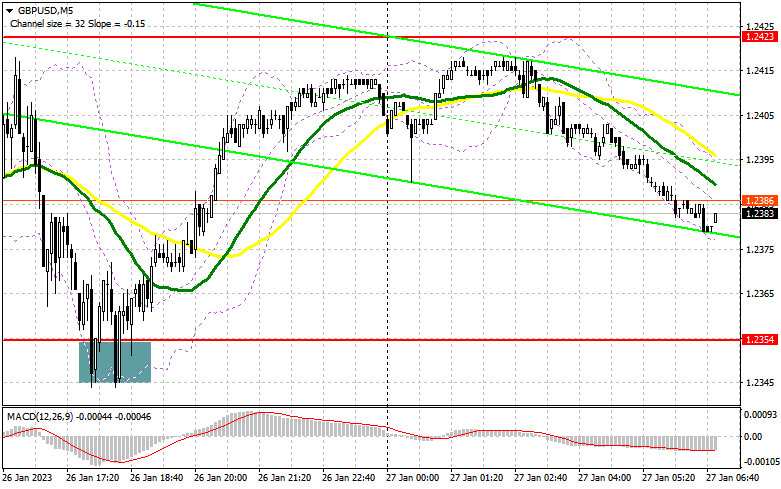Click the '26 Jan 20:00' time label
The height and width of the screenshot is (489, 781).
pos(220,478)
